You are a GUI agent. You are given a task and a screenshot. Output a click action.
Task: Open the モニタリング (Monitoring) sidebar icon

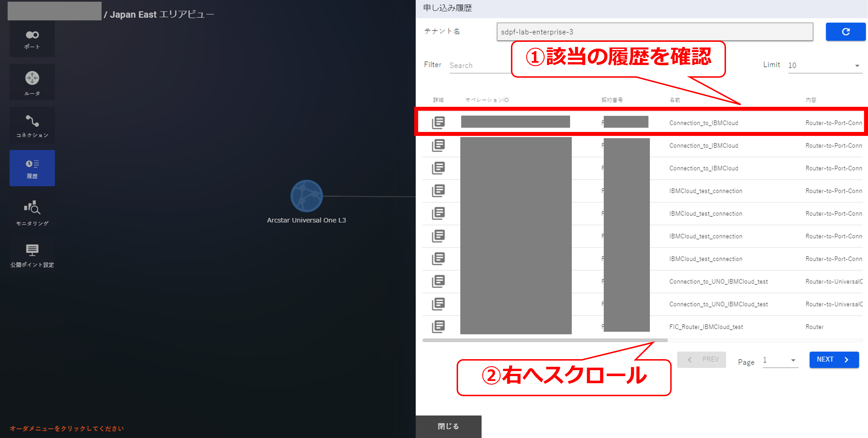click(32, 212)
